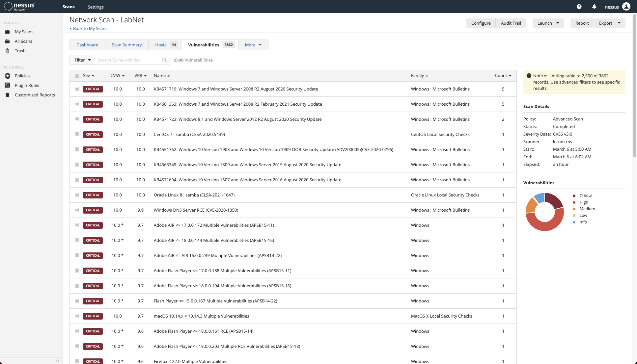The image size is (637, 364).
Task: Check the KB4571723 row checkbox
Action: tap(77, 119)
